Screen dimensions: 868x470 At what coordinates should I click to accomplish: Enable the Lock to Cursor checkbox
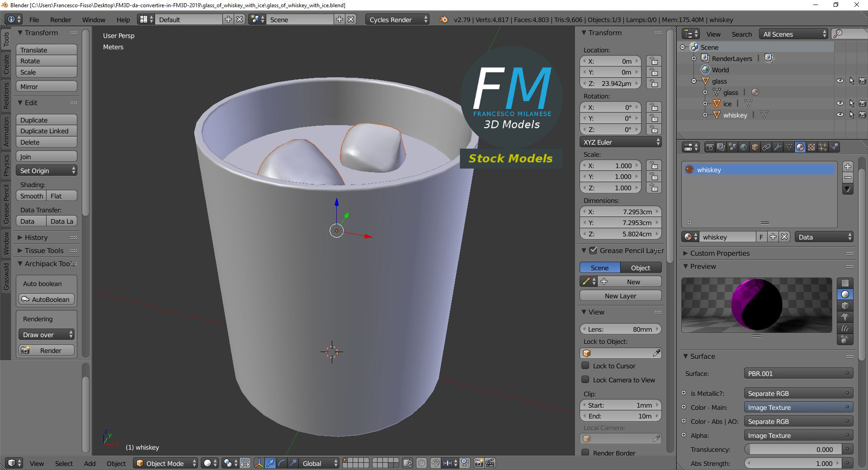[585, 366]
